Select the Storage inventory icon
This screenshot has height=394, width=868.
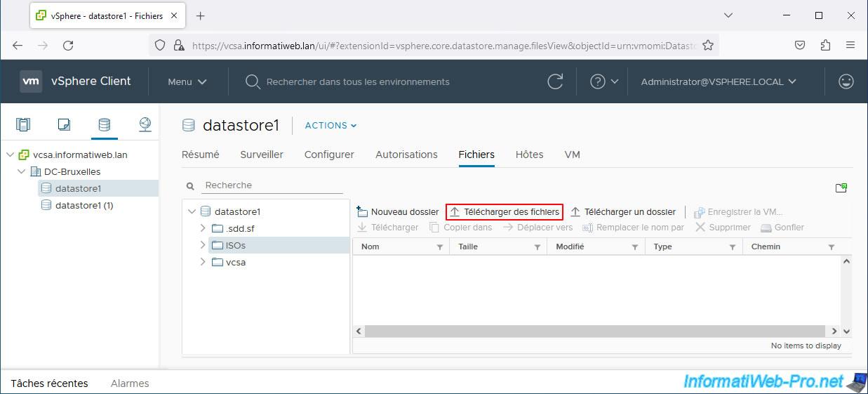pos(104,125)
